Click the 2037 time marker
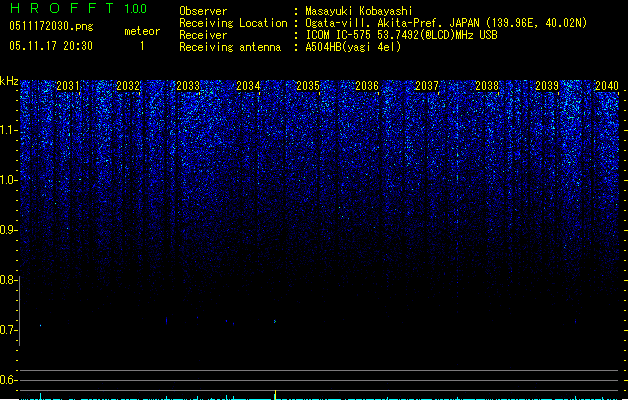 point(427,86)
